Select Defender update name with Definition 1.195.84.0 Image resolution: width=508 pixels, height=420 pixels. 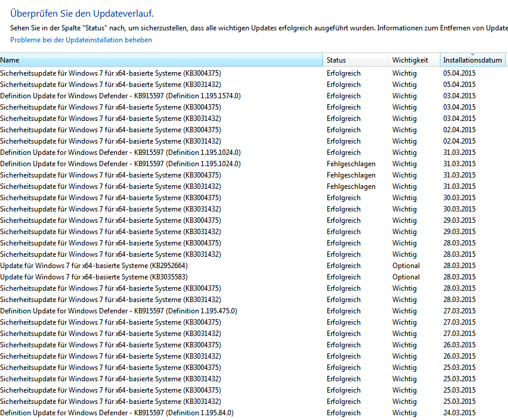[117, 413]
